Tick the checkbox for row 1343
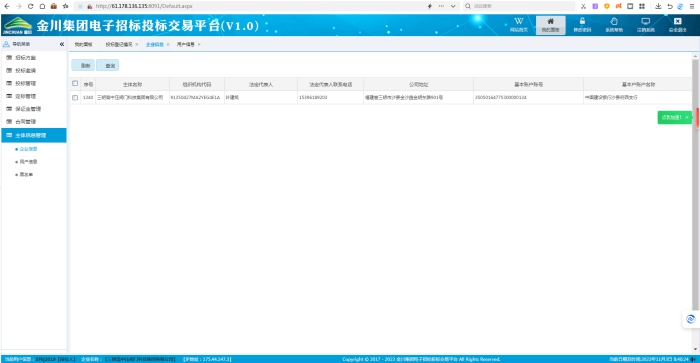Screen dimensions: 700x363 pos(75,97)
